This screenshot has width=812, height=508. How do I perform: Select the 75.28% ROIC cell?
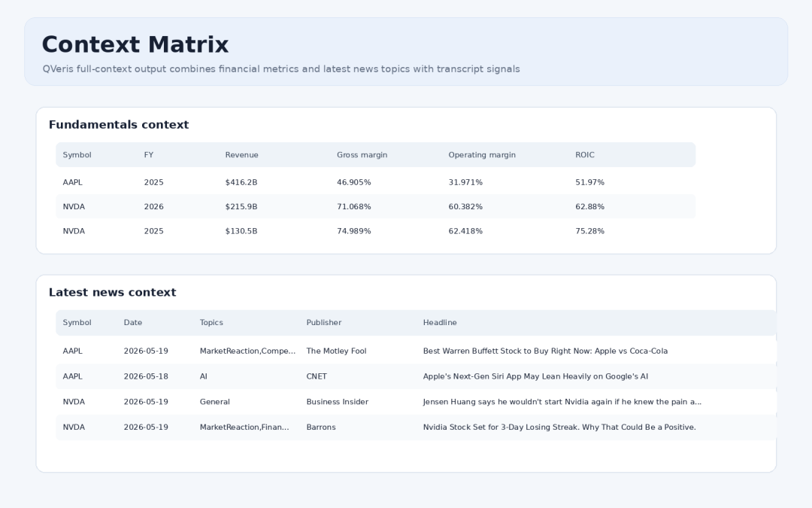click(590, 231)
